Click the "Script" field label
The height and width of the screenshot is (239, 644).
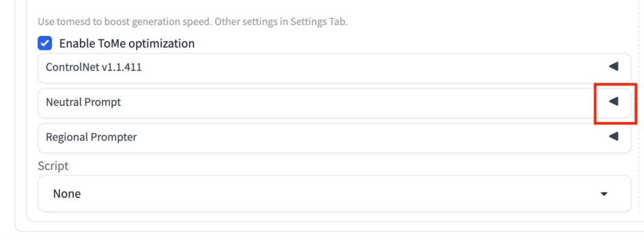pyautogui.click(x=53, y=166)
